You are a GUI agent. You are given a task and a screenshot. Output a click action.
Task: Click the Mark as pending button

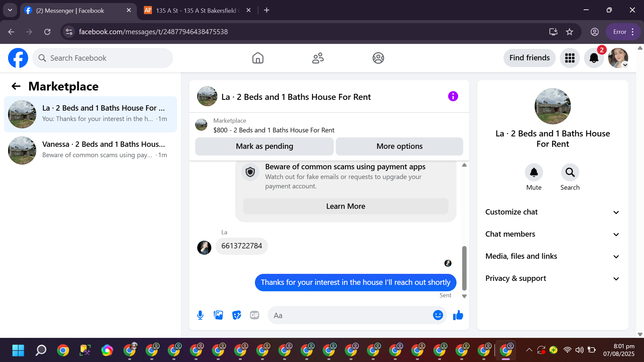(264, 146)
